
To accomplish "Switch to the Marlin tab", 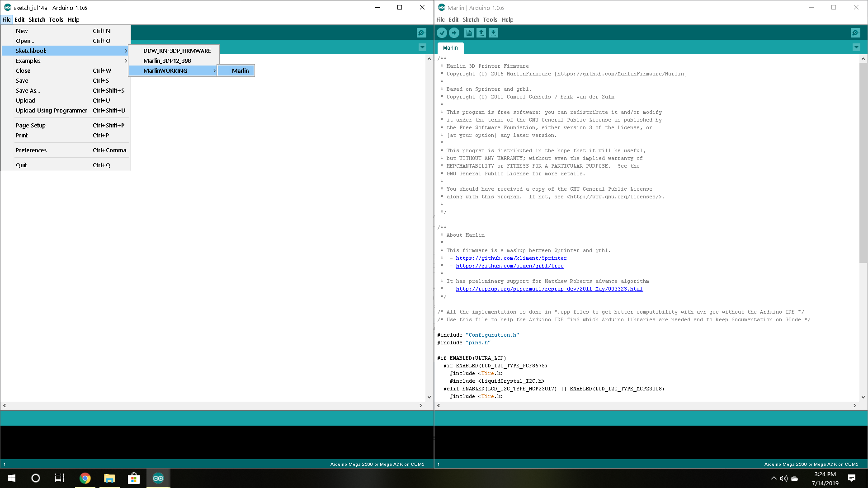I will [450, 48].
